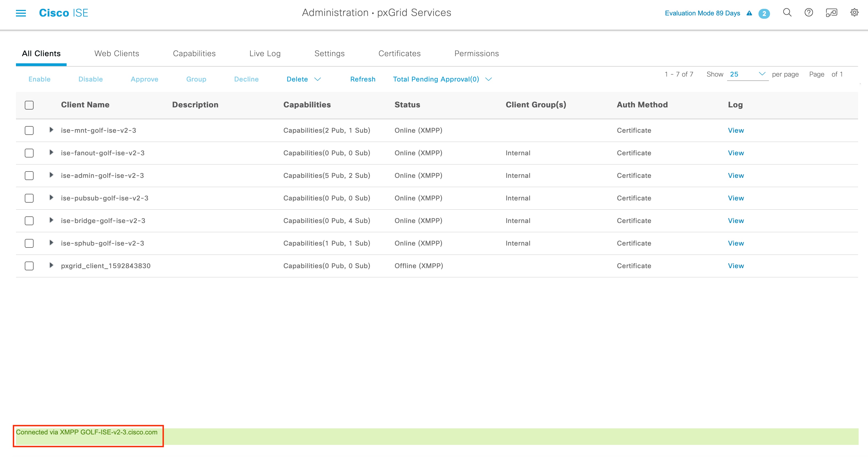Expand the ise-admin-golf-ise-v2-3 row
This screenshot has height=457, width=868.
pyautogui.click(x=51, y=175)
